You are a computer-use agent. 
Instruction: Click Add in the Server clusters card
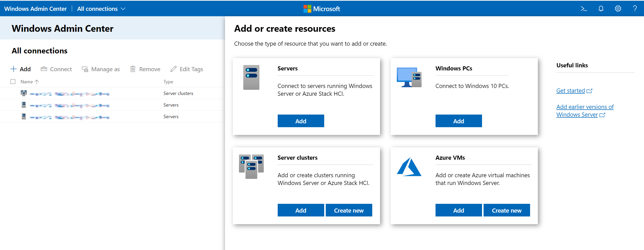pyautogui.click(x=301, y=210)
